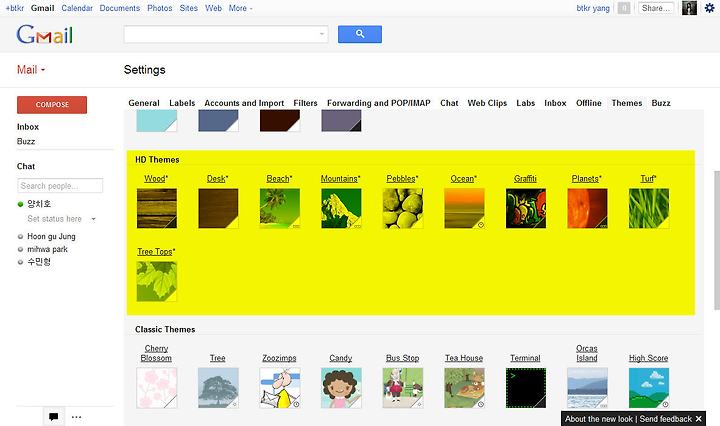The width and height of the screenshot is (720, 426).
Task: Choose the Tree Tops theme thumbnail
Action: click(157, 281)
